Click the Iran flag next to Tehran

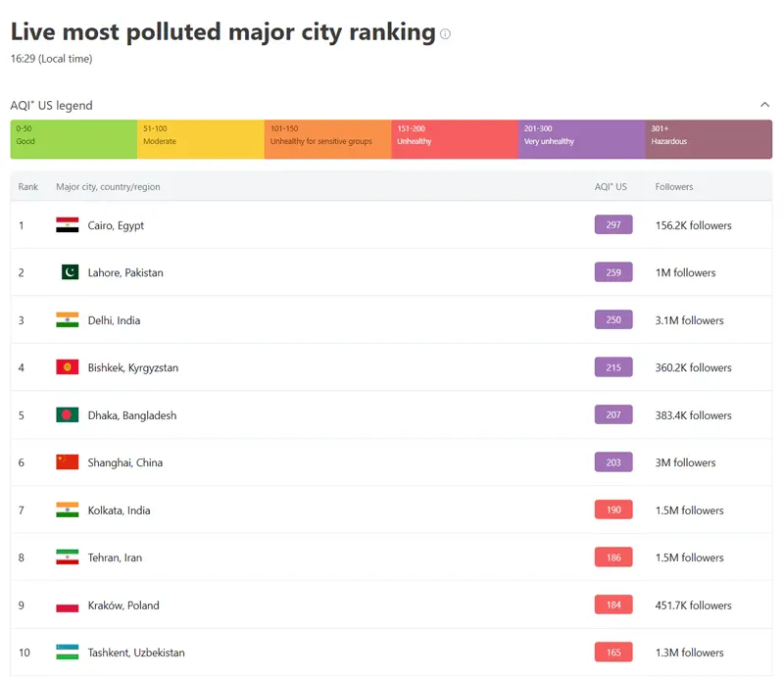pos(67,557)
